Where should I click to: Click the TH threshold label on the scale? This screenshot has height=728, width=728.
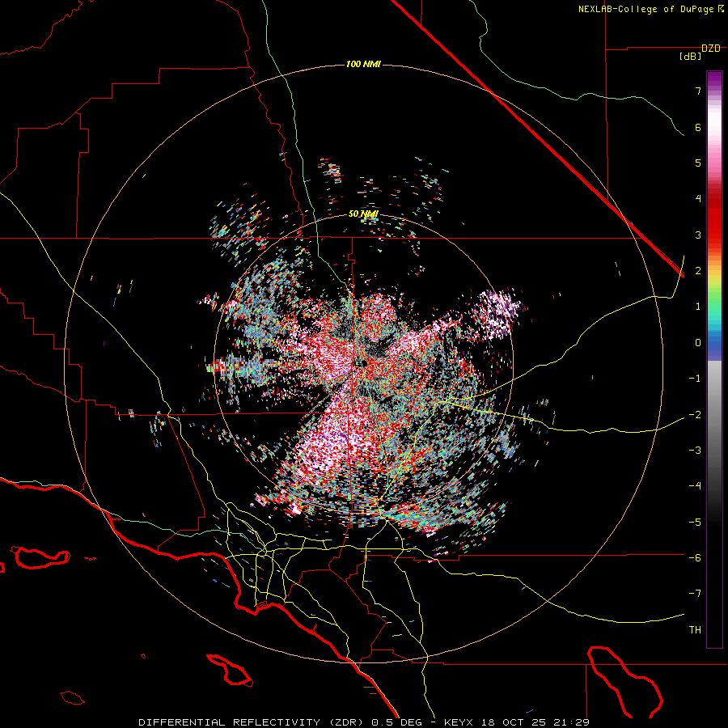point(695,630)
